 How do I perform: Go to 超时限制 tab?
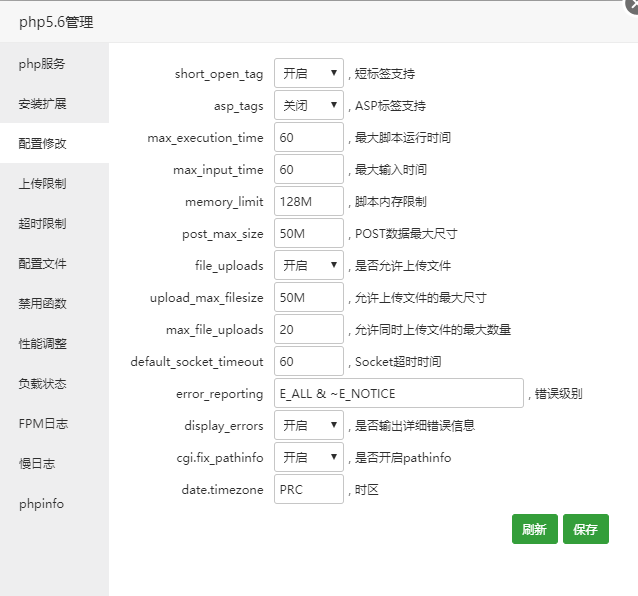click(x=55, y=223)
